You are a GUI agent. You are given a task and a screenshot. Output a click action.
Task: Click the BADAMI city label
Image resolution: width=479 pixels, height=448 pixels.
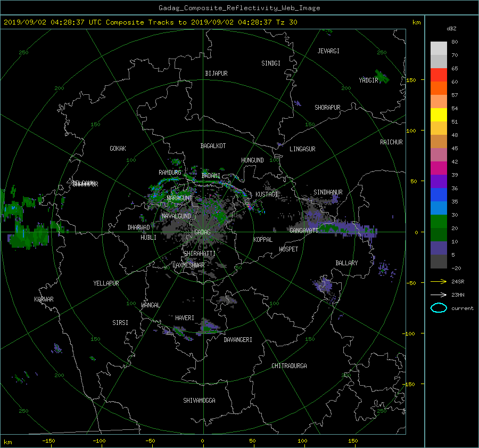pyautogui.click(x=211, y=176)
